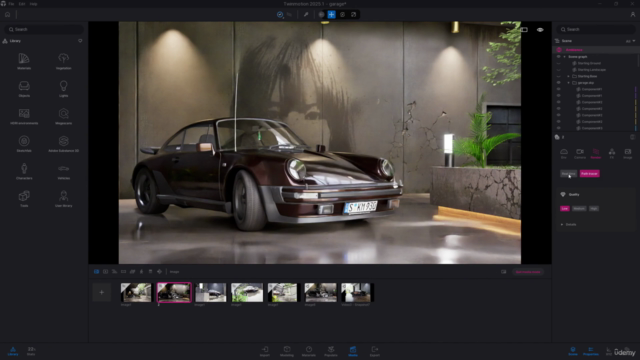This screenshot has height=360, width=640.
Task: Click the Scene panel search field
Action: click(596, 29)
